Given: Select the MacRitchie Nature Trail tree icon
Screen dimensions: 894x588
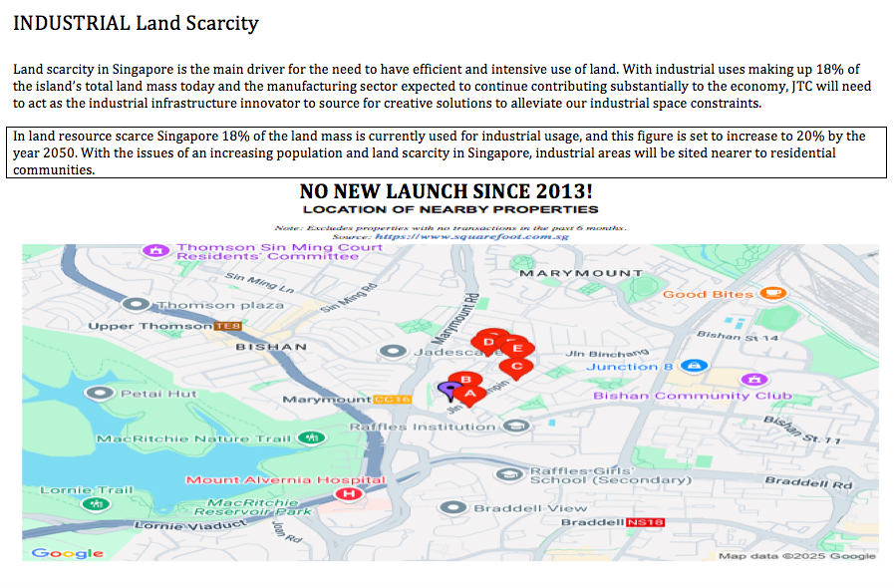Looking at the screenshot, I should tap(312, 437).
